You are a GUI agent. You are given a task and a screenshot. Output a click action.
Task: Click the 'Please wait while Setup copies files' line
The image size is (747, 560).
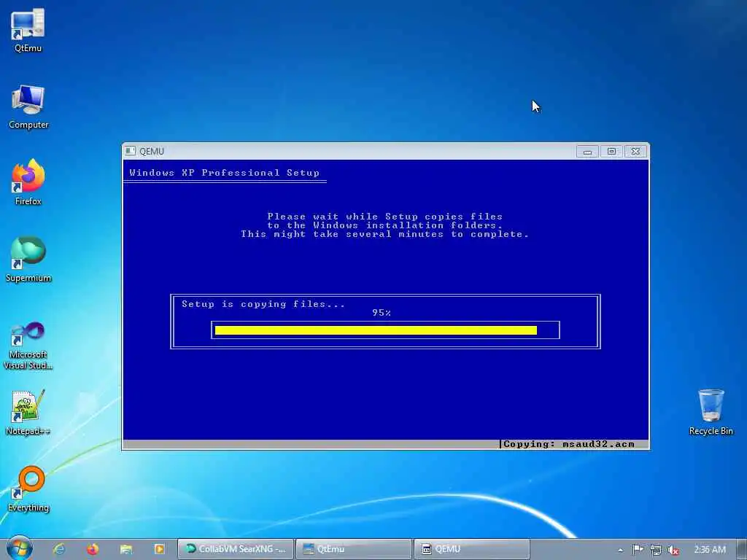click(385, 216)
